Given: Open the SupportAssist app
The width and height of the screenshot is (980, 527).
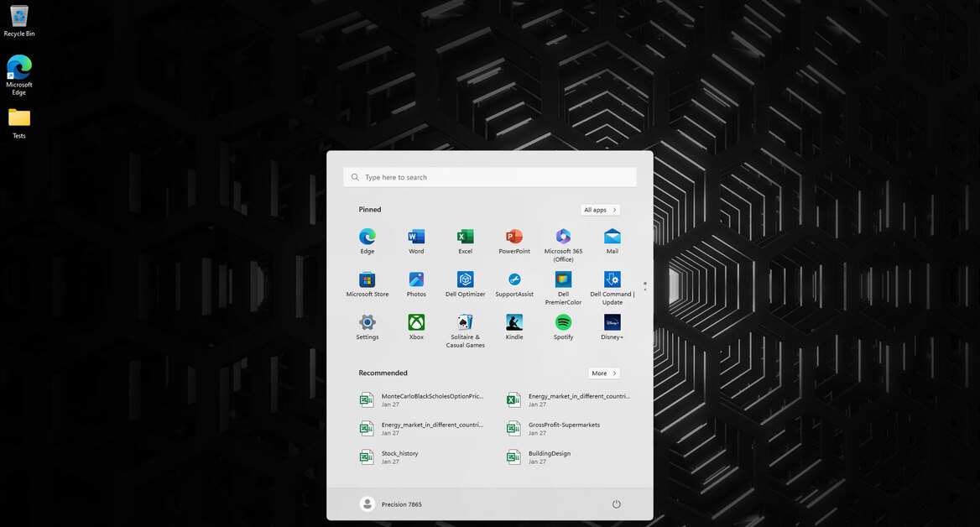Looking at the screenshot, I should click(514, 284).
